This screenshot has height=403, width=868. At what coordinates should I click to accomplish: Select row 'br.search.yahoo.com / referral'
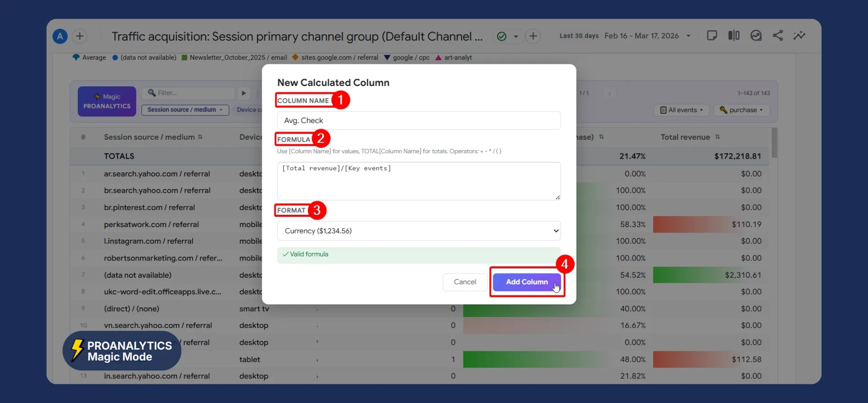tap(157, 190)
